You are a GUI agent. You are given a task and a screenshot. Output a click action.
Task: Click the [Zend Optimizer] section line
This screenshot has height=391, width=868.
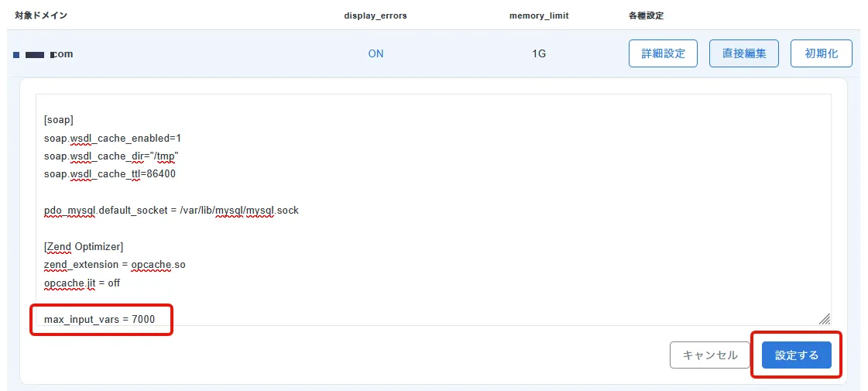(x=84, y=247)
